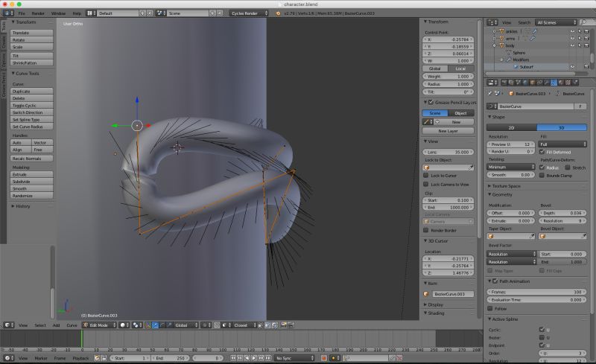Open the Twisting Minimum dropdown
Viewport: 596px width, 364px height.
click(x=510, y=167)
